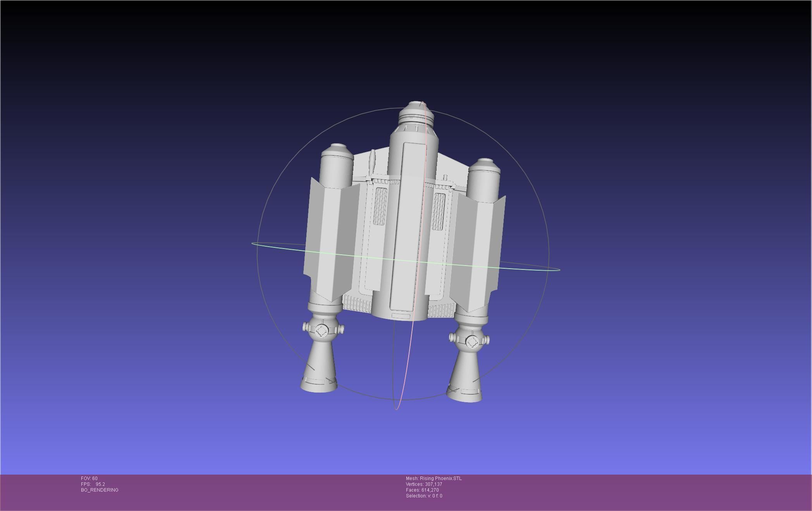Viewport: 812px width, 511px height.
Task: Click the Mesh: Rising Phoenix.STL label
Action: click(x=434, y=478)
